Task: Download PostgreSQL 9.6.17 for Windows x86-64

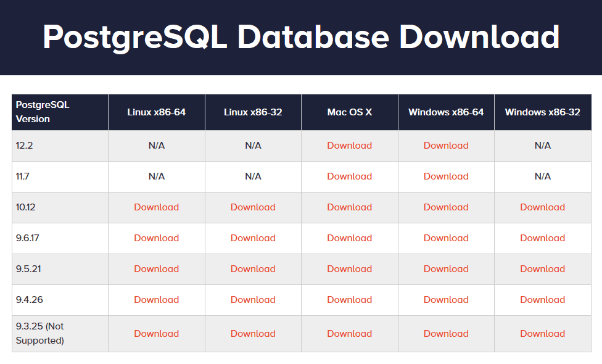Action: pos(445,238)
